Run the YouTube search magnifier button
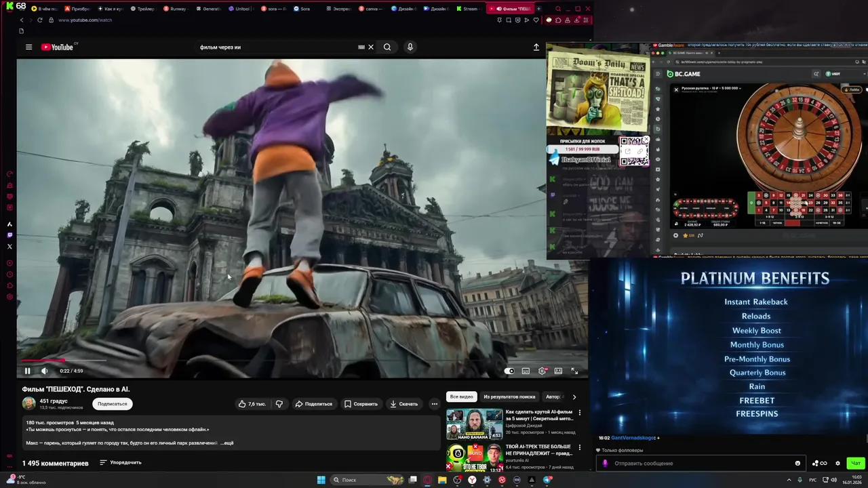This screenshot has width=868, height=488. coord(387,47)
